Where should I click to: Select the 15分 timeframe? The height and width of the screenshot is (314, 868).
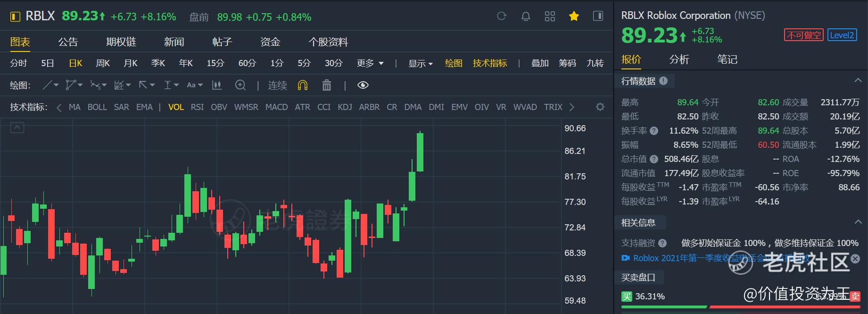pyautogui.click(x=215, y=63)
